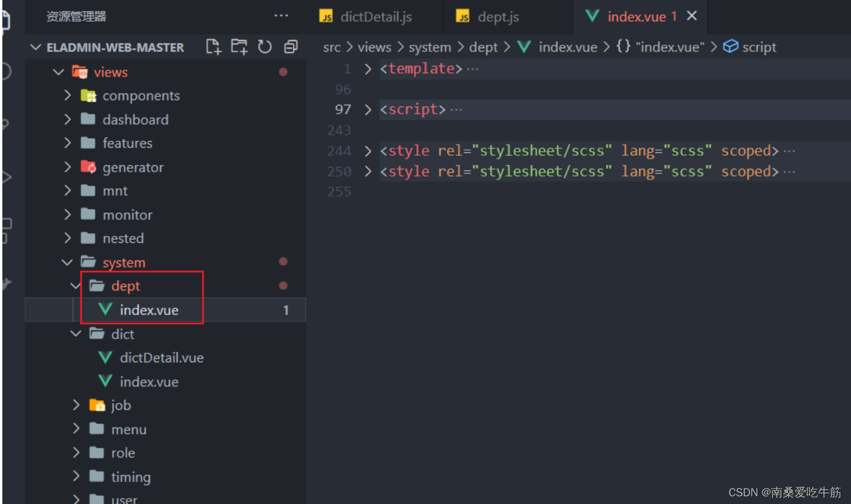This screenshot has height=504, width=851.
Task: Collapse all folders in explorer
Action: 291,47
